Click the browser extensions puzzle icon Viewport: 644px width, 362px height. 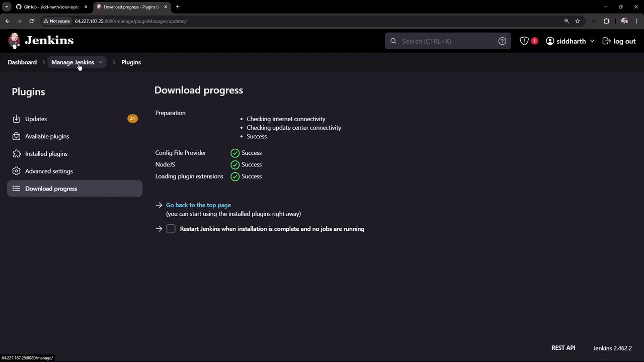pos(606,21)
